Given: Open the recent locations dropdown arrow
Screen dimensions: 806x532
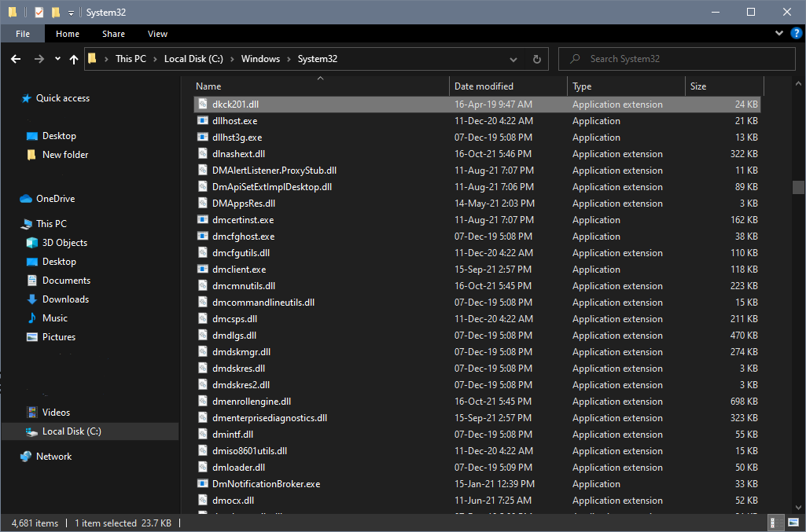Looking at the screenshot, I should pyautogui.click(x=57, y=59).
